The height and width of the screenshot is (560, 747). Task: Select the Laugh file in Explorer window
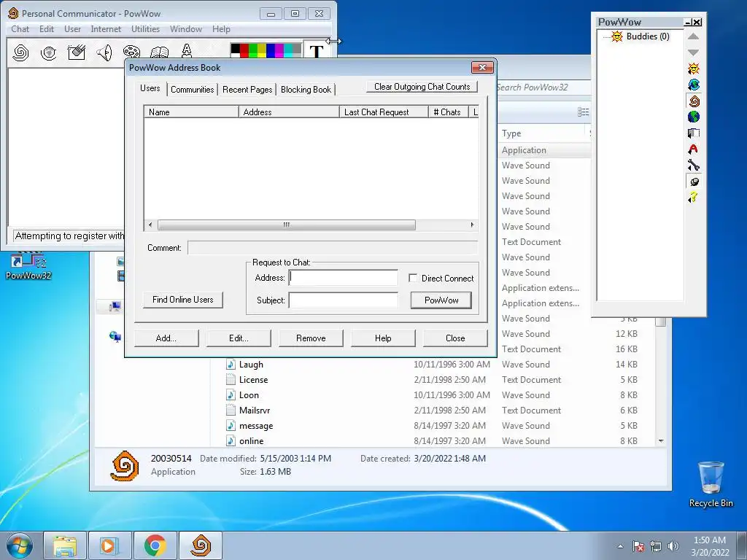[251, 365]
